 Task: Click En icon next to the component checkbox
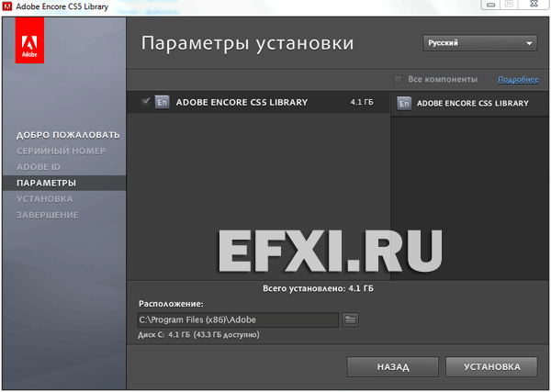pyautogui.click(x=162, y=103)
